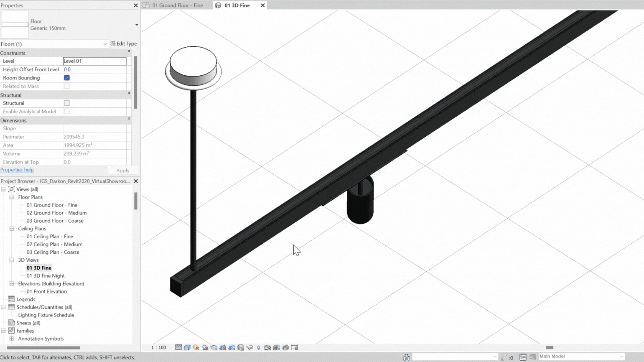Toggle Reveal Constraints icon

tap(294, 348)
